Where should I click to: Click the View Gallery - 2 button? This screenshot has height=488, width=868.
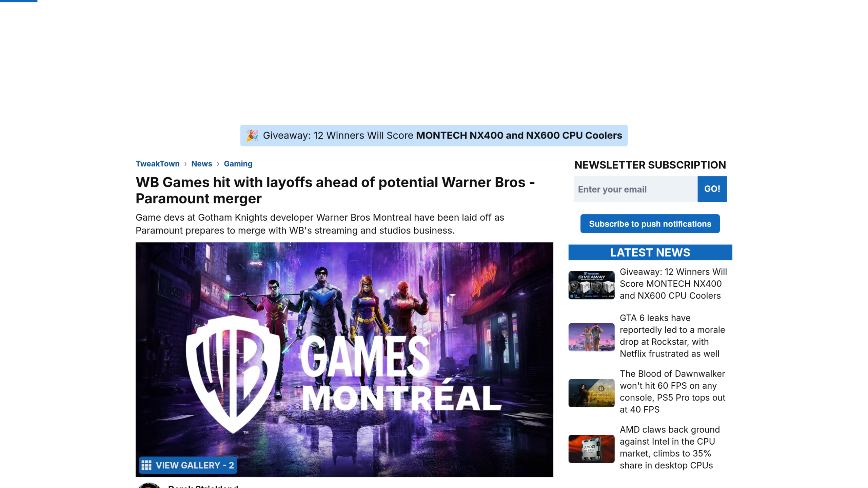[188, 465]
